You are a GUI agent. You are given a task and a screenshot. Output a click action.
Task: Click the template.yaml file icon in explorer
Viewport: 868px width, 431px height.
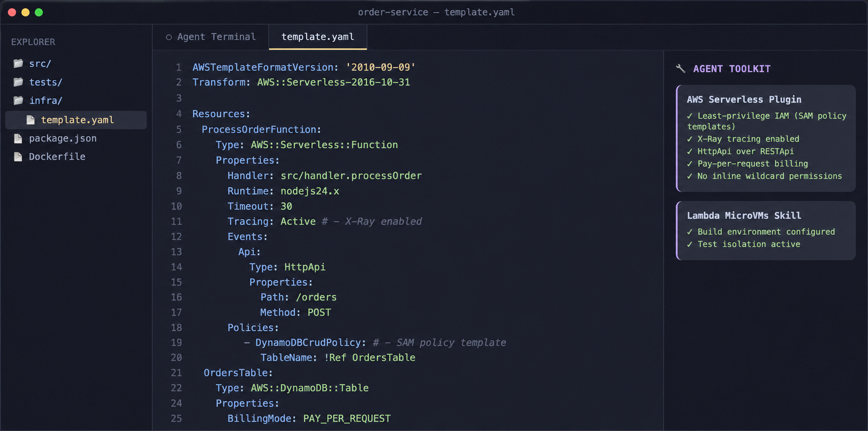click(x=31, y=120)
